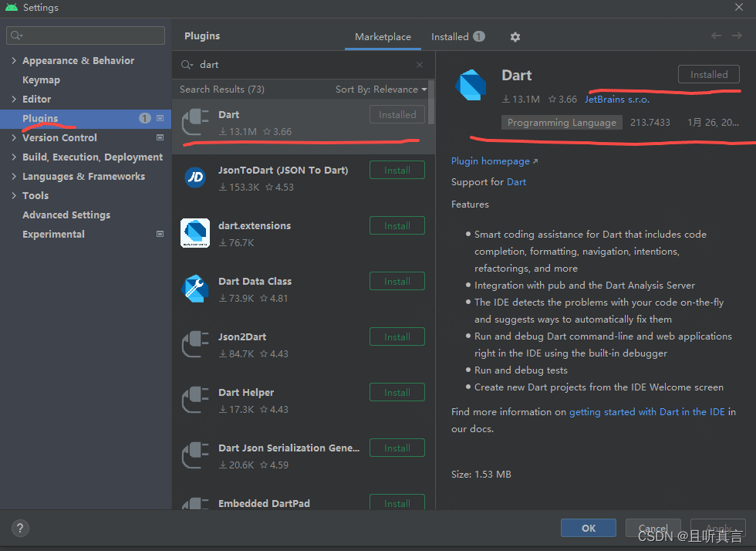Click the settings search magnifier icon
The width and height of the screenshot is (756, 551).
pyautogui.click(x=16, y=35)
